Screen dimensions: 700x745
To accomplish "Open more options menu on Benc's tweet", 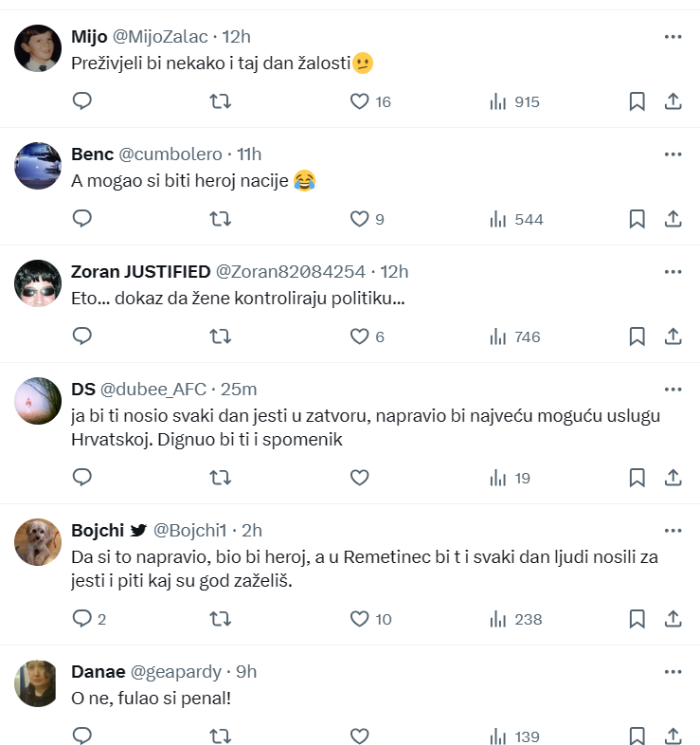I will coord(673,154).
